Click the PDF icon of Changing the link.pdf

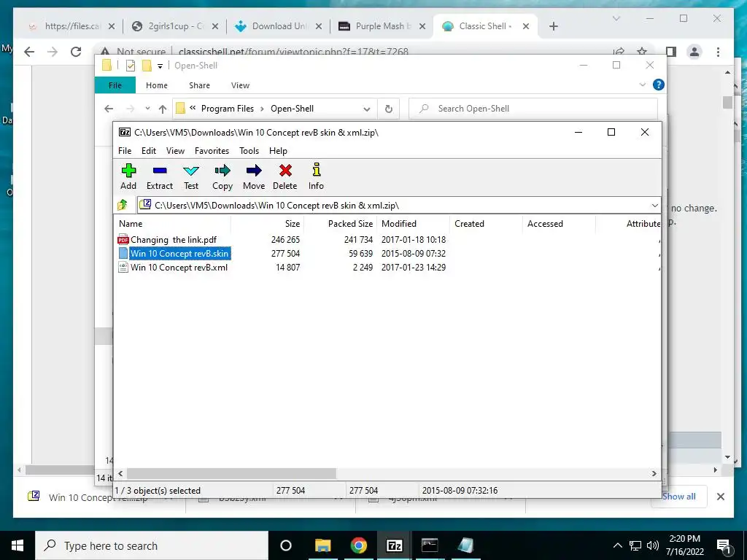pyautogui.click(x=123, y=239)
